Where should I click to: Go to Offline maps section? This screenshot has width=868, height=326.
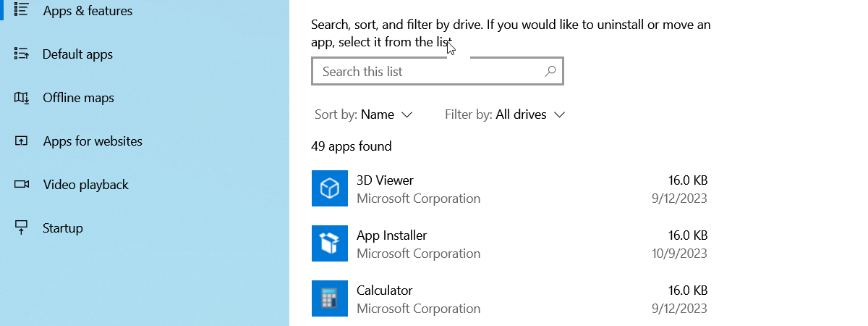click(x=78, y=98)
